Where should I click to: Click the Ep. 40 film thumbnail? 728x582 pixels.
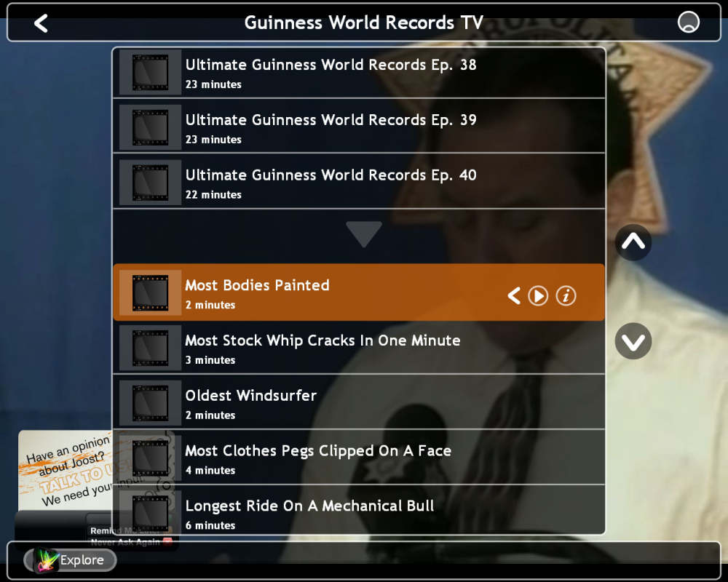point(150,183)
